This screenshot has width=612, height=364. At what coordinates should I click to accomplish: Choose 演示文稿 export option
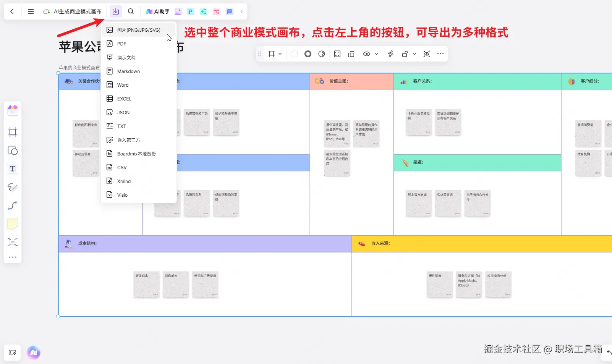[139, 57]
